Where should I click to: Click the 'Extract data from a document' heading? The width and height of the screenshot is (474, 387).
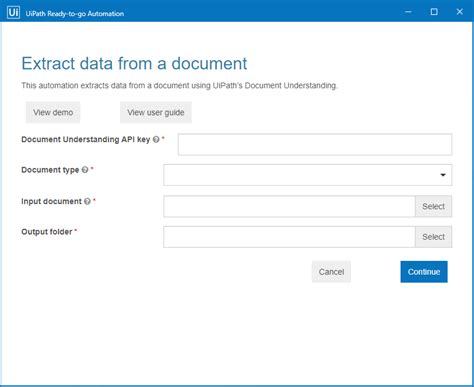point(134,63)
